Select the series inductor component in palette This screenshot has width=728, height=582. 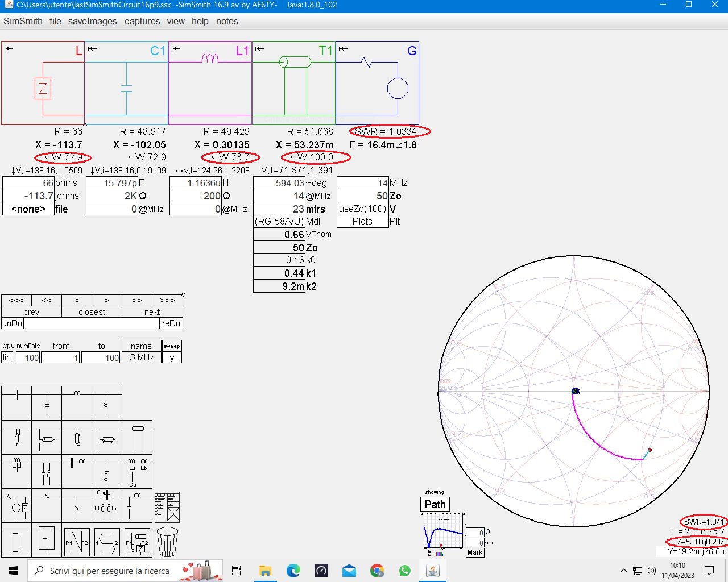coord(77,402)
